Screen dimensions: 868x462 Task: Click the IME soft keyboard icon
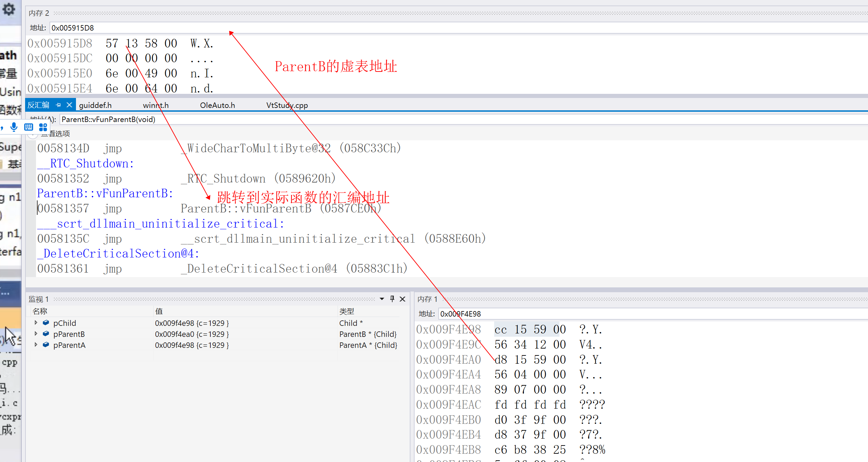coord(29,127)
